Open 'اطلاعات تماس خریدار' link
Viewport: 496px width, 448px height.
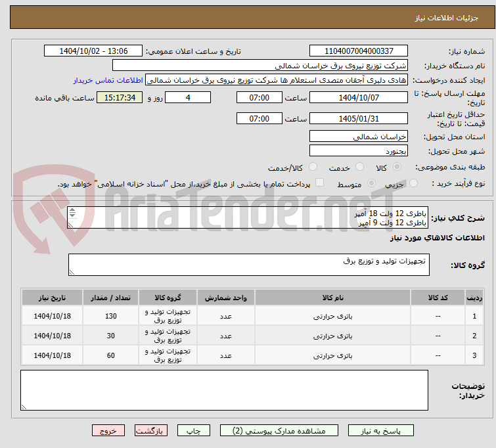pyautogui.click(x=108, y=80)
